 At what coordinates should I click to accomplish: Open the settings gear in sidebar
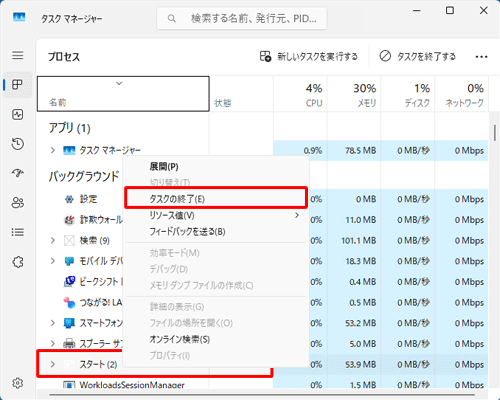tap(18, 383)
